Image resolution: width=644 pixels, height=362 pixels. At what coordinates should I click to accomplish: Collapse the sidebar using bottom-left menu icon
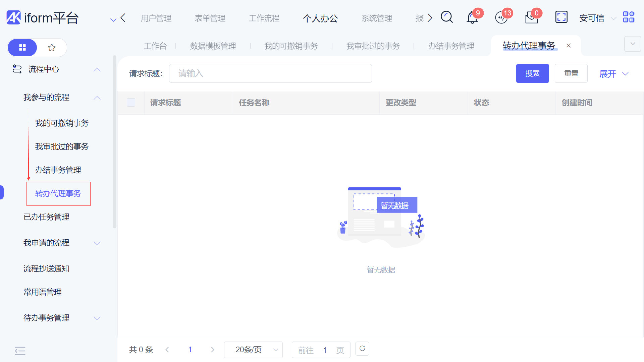click(20, 351)
